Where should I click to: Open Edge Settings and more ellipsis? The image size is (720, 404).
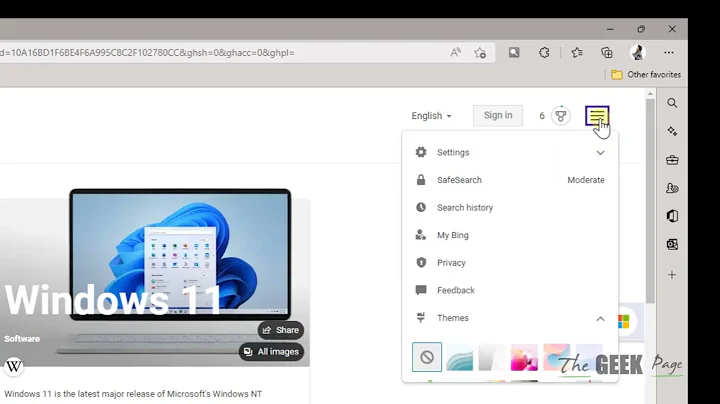click(x=669, y=53)
